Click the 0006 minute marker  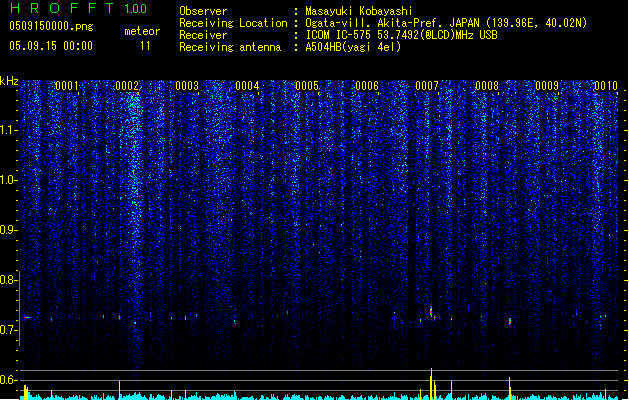(x=367, y=86)
